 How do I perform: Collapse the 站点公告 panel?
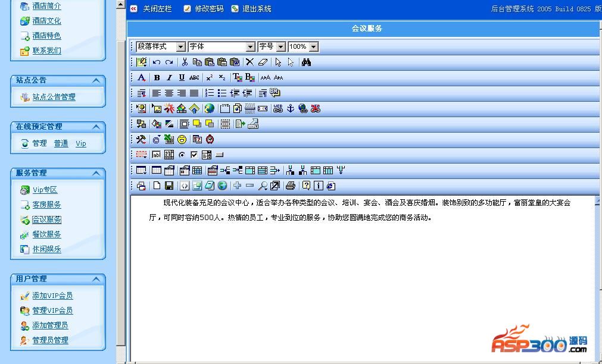(x=96, y=80)
